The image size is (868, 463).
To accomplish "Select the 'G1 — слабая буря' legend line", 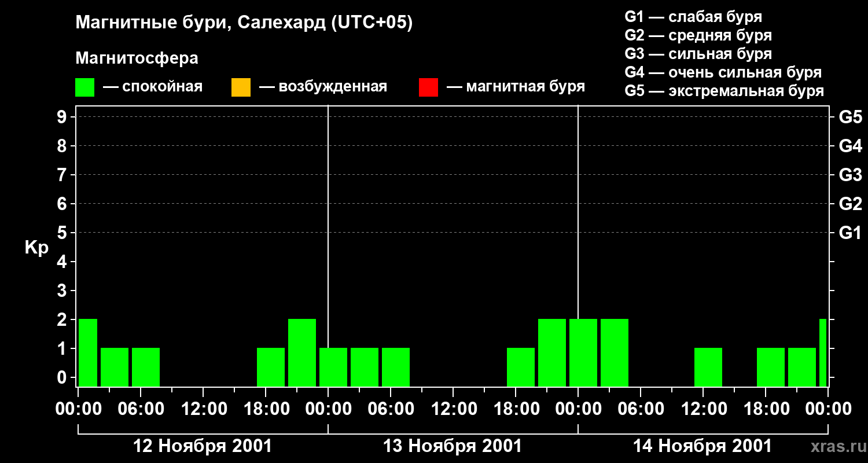I will 693,17.
